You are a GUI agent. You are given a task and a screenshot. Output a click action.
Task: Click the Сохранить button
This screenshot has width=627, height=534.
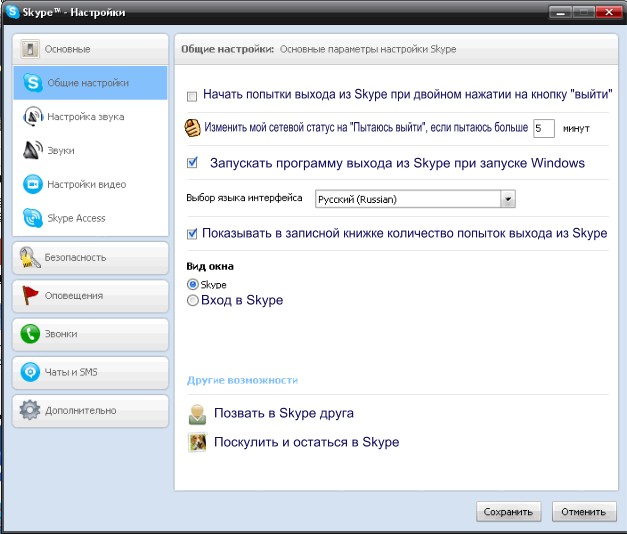coord(508,512)
